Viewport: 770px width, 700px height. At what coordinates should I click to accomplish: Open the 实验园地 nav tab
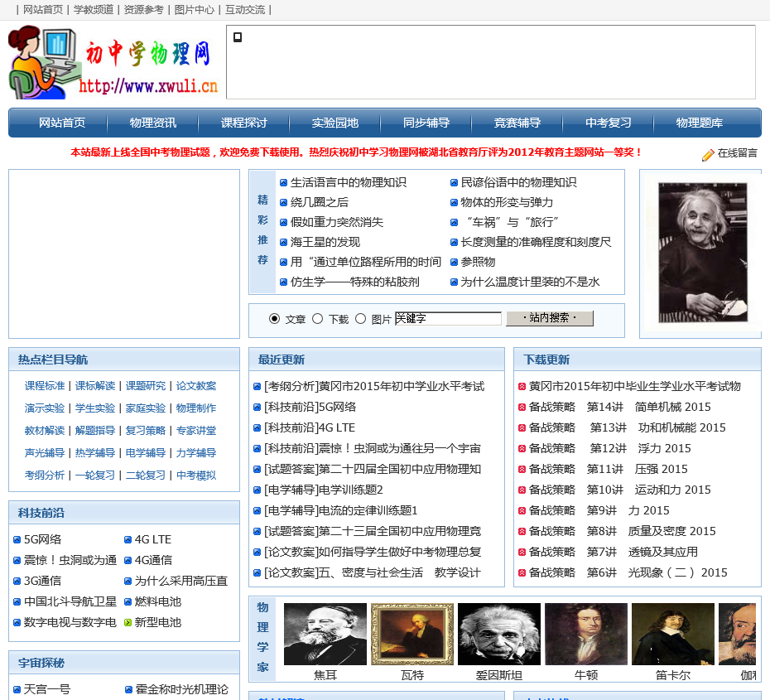tap(335, 123)
